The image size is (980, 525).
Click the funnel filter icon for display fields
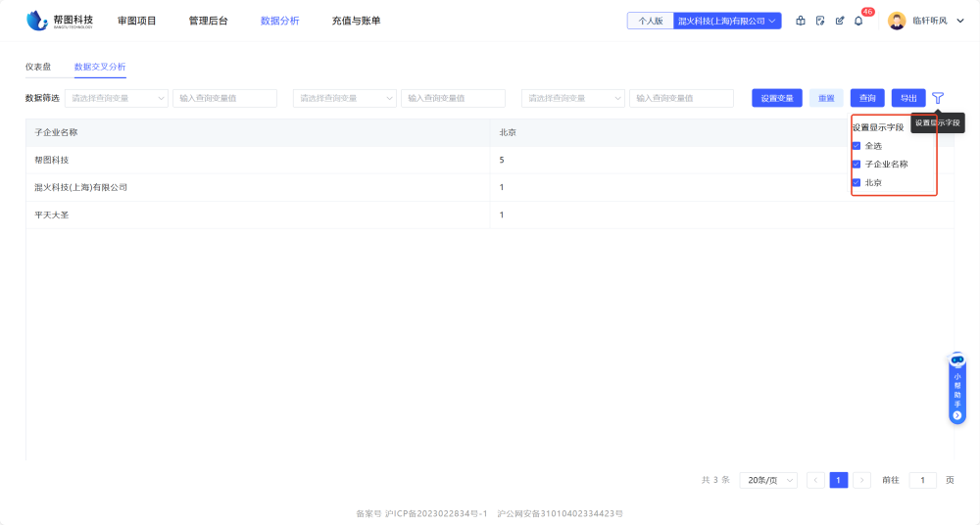[938, 98]
